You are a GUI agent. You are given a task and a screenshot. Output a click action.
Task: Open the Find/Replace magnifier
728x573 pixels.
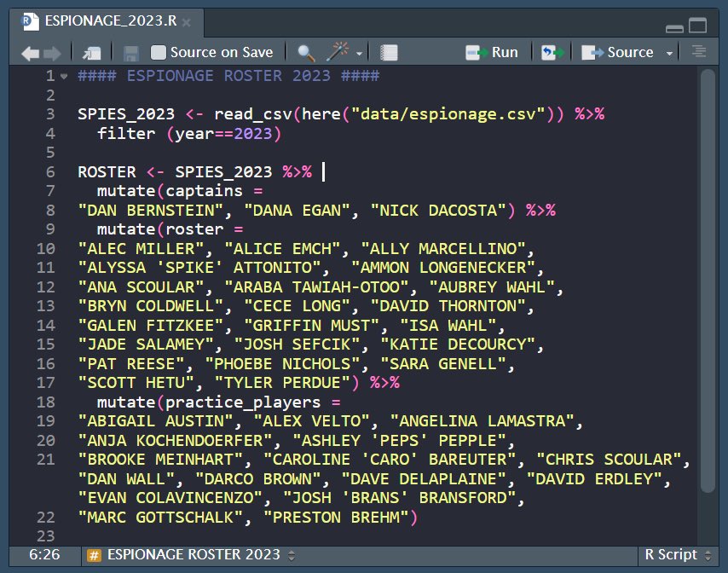pos(306,53)
